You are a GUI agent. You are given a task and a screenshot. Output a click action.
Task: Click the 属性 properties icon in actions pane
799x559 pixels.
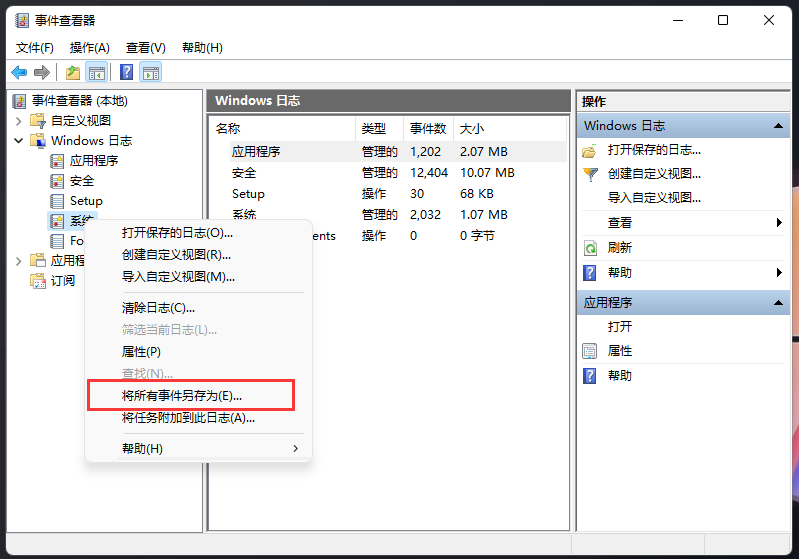click(590, 351)
